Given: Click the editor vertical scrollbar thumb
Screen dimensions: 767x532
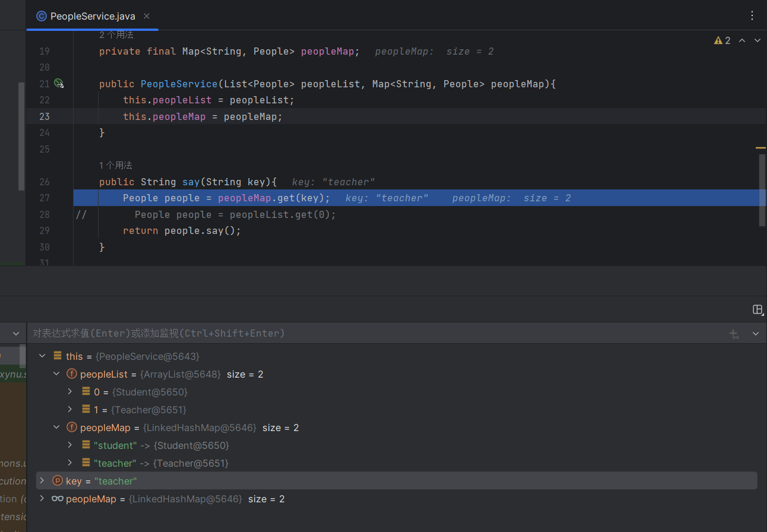Looking at the screenshot, I should [x=762, y=190].
